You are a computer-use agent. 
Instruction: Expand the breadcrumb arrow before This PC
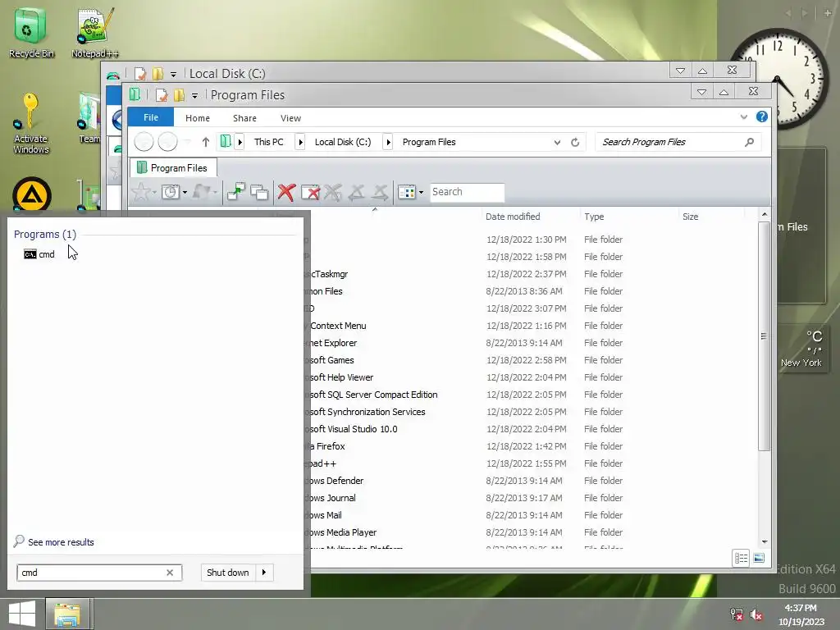pos(240,142)
